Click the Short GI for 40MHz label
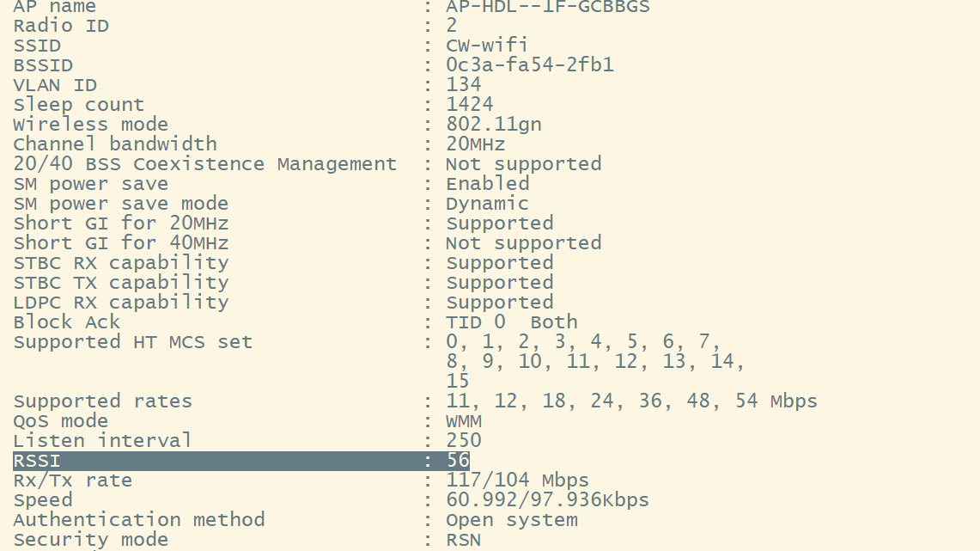Image resolution: width=980 pixels, height=551 pixels. (121, 243)
